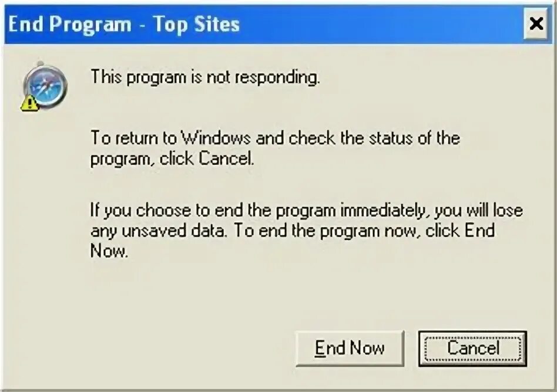Click the 'To return to Windows' line
The image size is (557, 392).
coord(276,138)
